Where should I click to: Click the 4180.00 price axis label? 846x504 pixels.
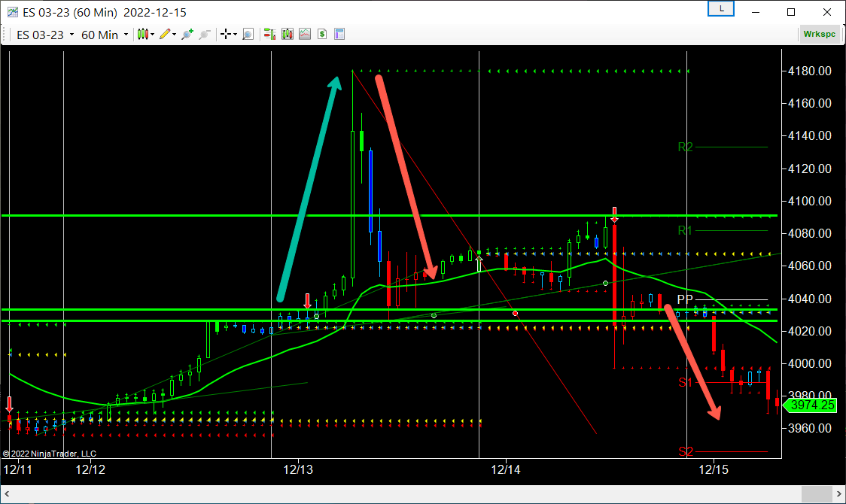(x=809, y=71)
